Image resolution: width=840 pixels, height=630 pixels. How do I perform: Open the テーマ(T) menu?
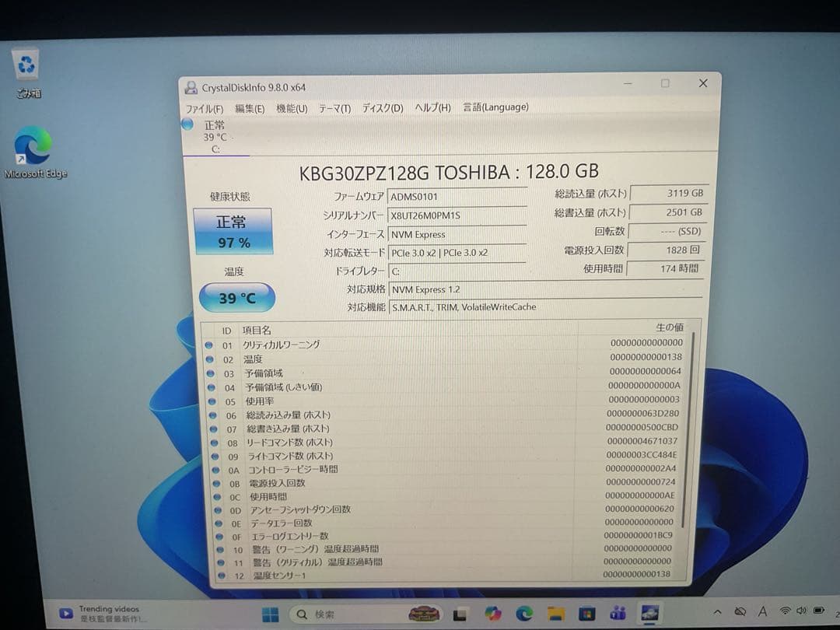click(x=334, y=109)
